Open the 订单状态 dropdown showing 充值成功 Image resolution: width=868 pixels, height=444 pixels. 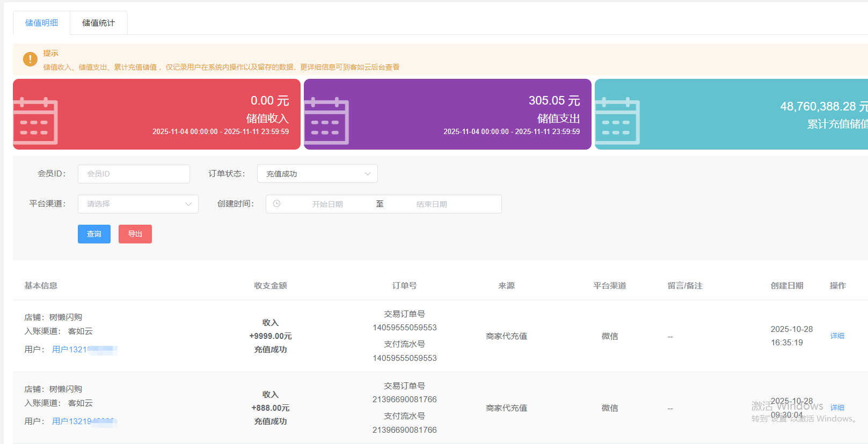pos(317,174)
